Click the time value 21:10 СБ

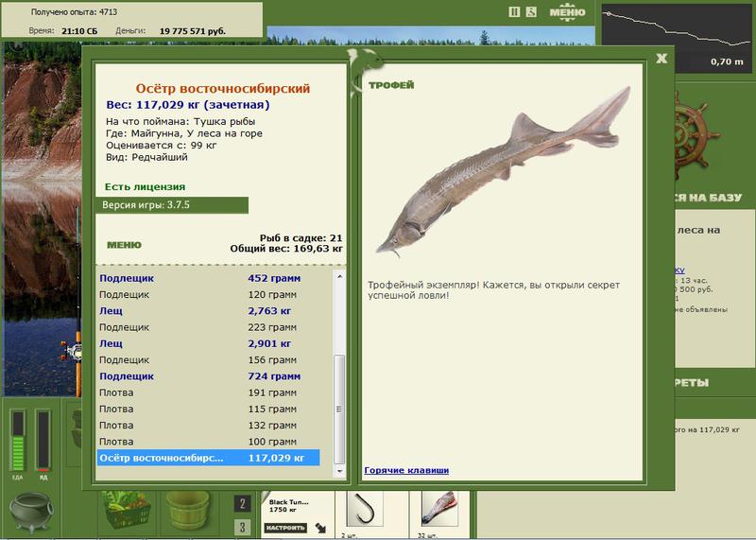[79, 31]
